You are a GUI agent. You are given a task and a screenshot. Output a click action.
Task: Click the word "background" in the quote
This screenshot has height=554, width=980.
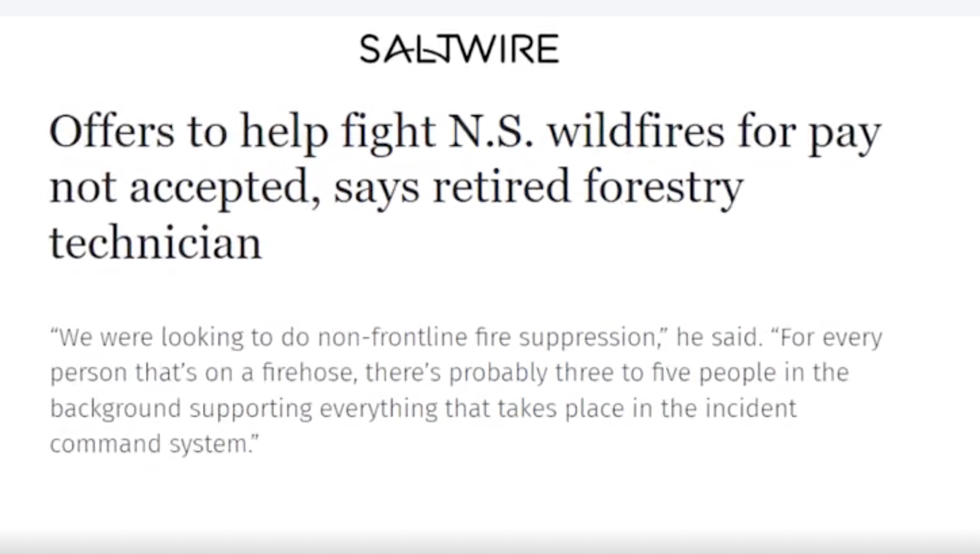(x=115, y=408)
